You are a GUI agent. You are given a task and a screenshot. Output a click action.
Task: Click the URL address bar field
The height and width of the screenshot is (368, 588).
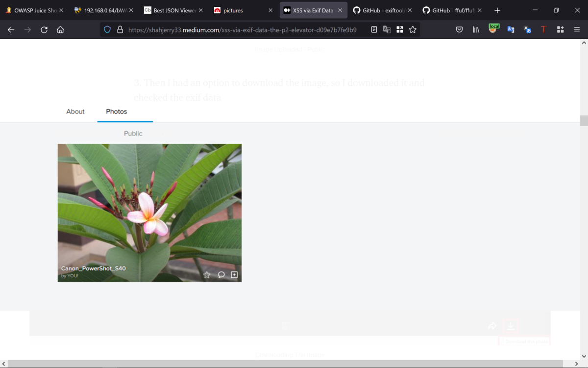coord(243,30)
